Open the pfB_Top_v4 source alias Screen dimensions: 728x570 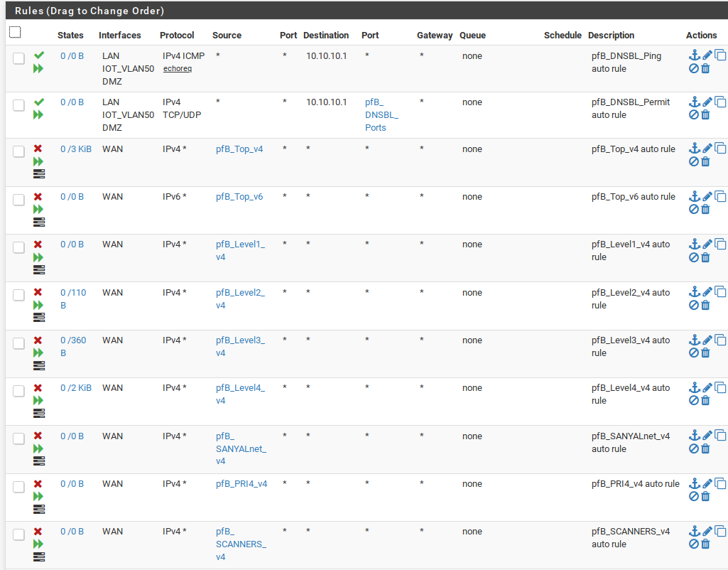[239, 149]
